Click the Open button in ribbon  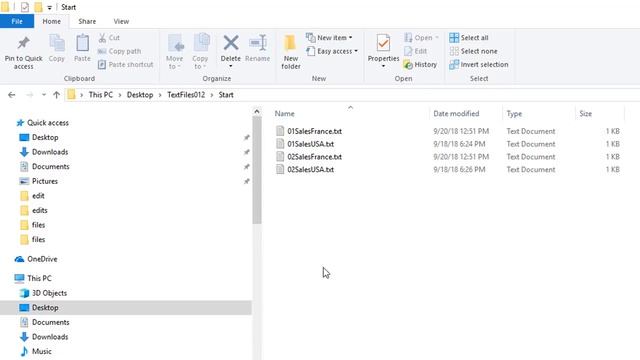pos(421,38)
